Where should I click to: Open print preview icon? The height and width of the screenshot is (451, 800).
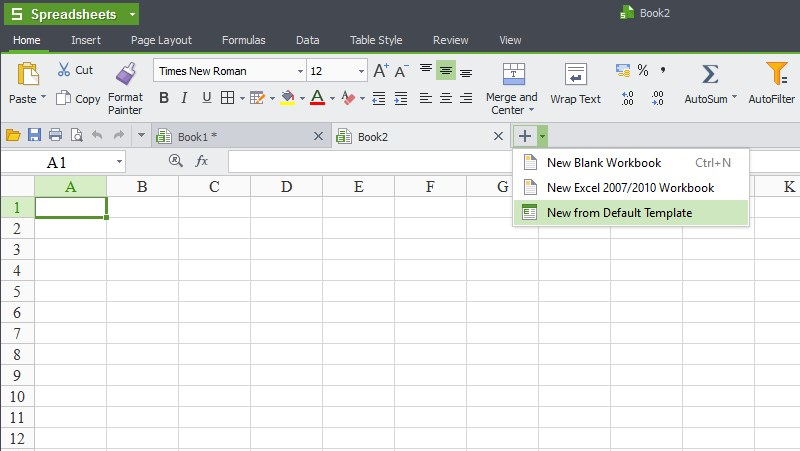77,135
